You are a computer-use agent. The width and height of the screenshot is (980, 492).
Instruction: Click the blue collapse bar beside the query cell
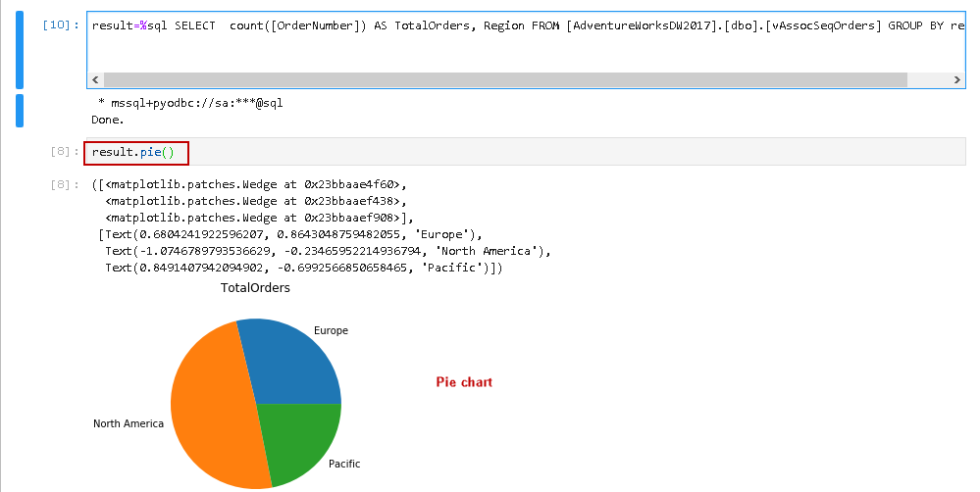[20, 50]
